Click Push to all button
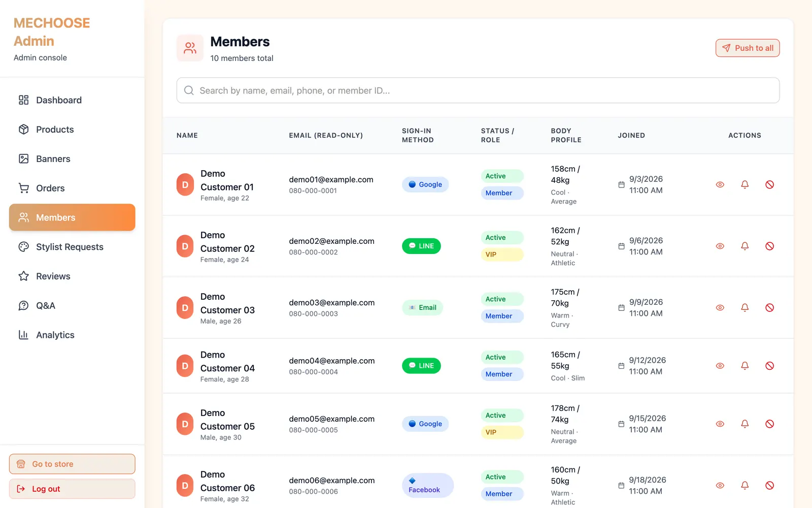 tap(748, 48)
